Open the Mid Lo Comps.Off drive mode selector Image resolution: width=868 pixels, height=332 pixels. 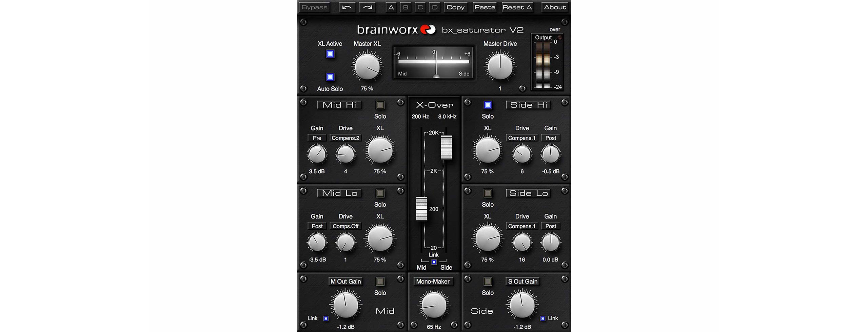click(x=346, y=226)
